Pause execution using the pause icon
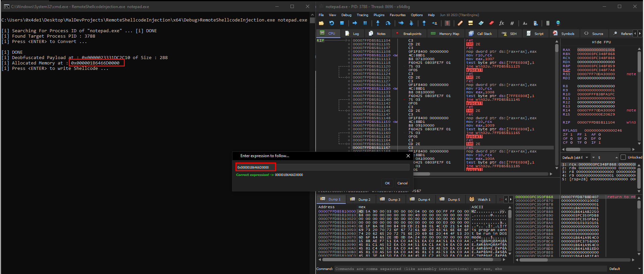This screenshot has width=644, height=274. 365,23
